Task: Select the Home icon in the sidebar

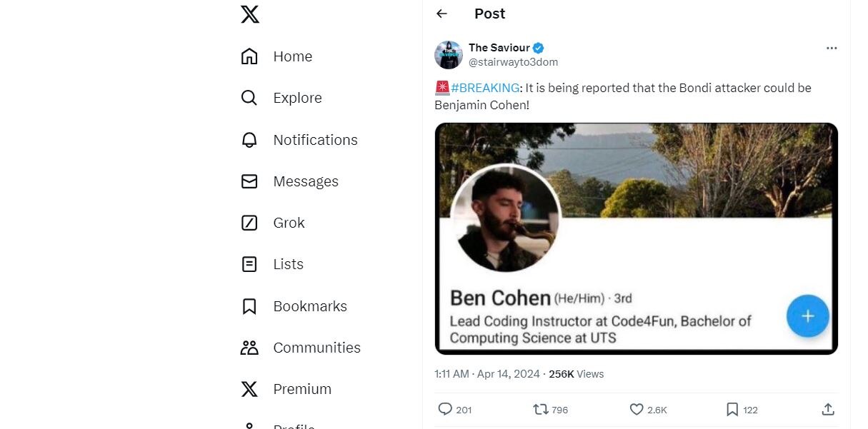Action: [249, 56]
